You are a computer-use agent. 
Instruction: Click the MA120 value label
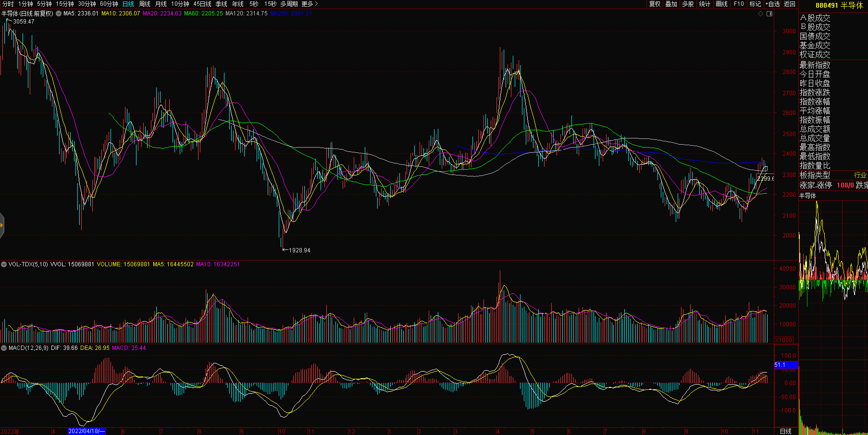point(247,13)
